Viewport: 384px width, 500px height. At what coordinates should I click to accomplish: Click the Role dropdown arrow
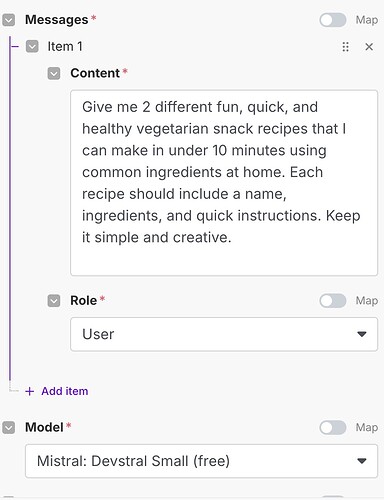(x=362, y=334)
